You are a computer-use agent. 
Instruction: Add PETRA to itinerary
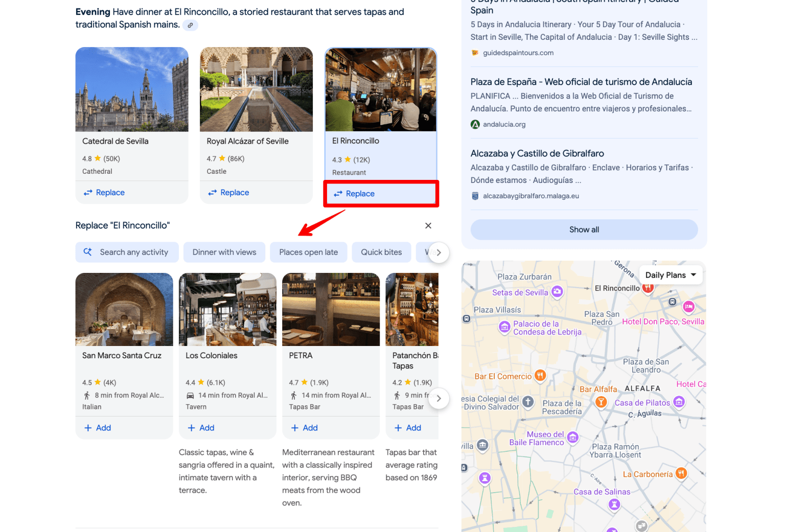(304, 428)
